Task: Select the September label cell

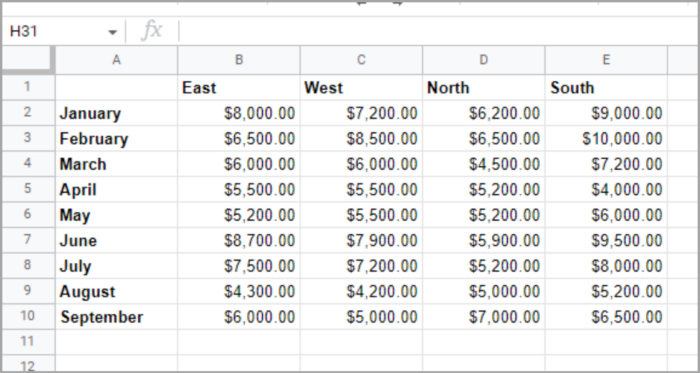Action: pyautogui.click(x=116, y=317)
